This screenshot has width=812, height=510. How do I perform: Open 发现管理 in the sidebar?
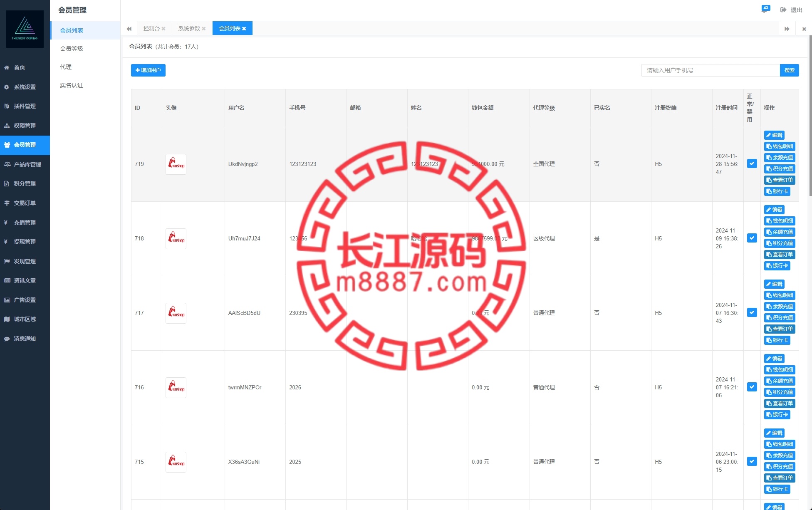click(25, 261)
